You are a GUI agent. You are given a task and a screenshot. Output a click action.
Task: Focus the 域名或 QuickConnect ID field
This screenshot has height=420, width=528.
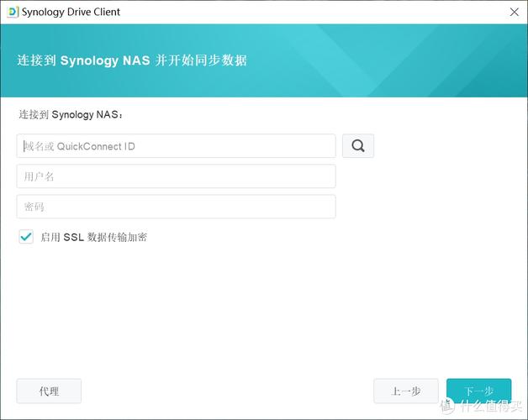pyautogui.click(x=176, y=146)
